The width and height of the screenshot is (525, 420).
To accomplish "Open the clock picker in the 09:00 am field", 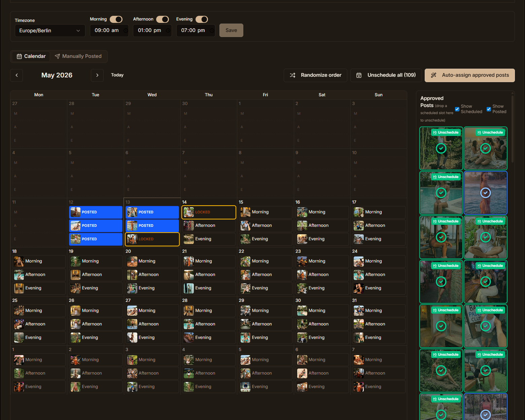I will coord(126,31).
